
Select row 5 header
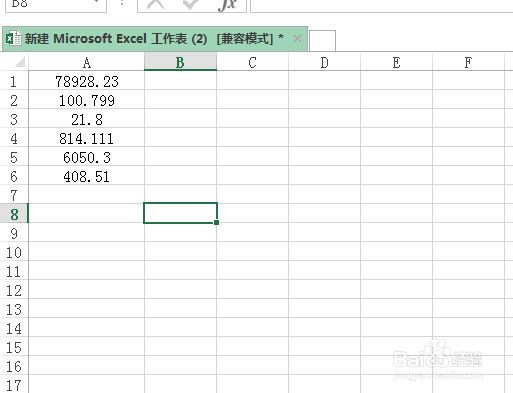[x=14, y=157]
